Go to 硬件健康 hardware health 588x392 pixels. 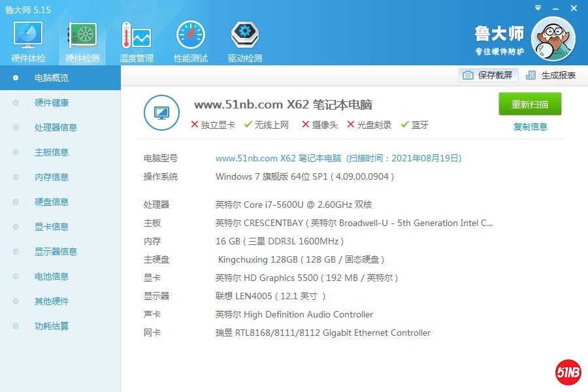[x=52, y=103]
